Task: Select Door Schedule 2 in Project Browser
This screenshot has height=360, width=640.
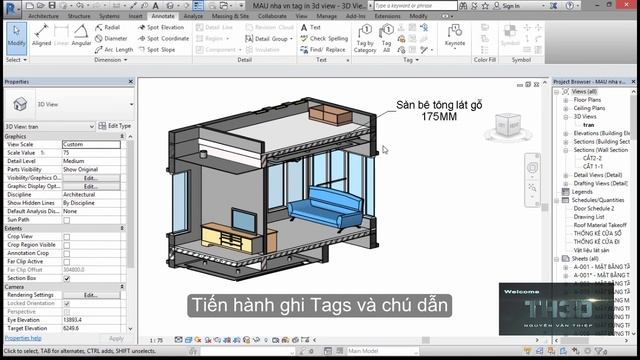Action: pos(593,209)
